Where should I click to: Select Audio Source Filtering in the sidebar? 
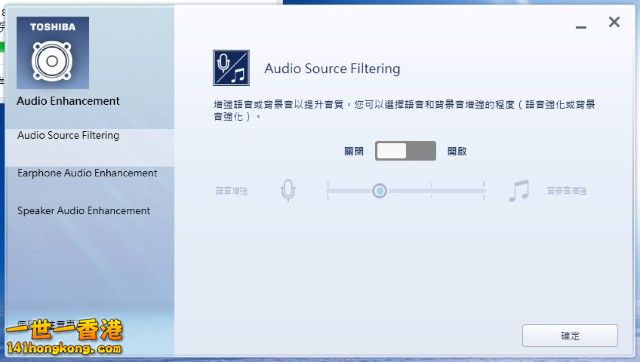[x=90, y=147]
